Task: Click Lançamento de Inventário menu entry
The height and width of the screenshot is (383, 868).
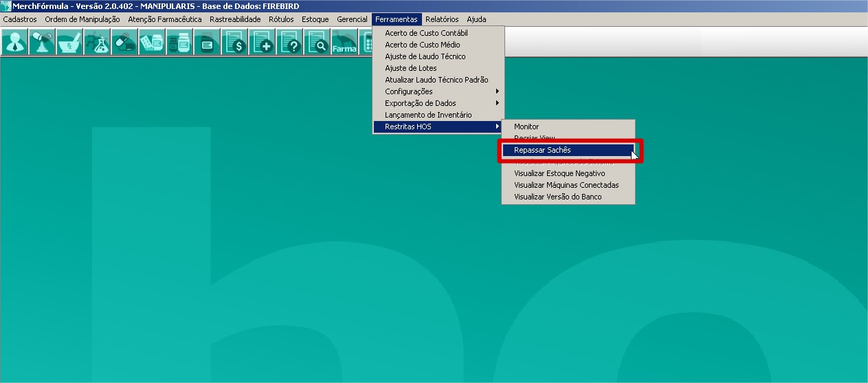Action: click(x=428, y=115)
